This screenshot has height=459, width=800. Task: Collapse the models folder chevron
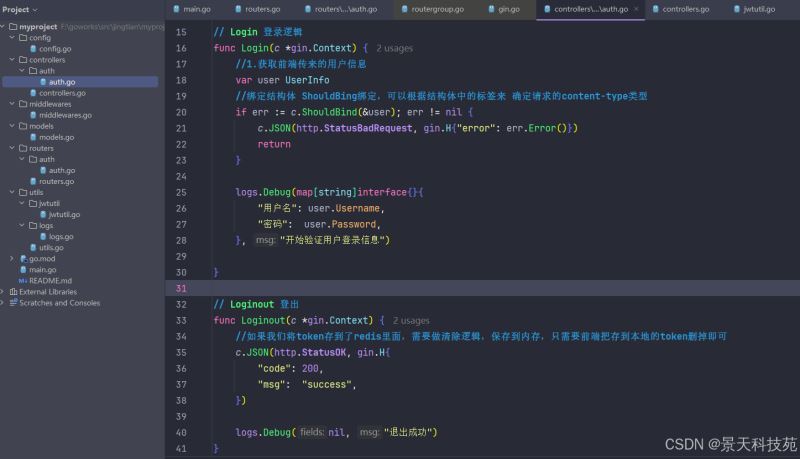(x=12, y=126)
